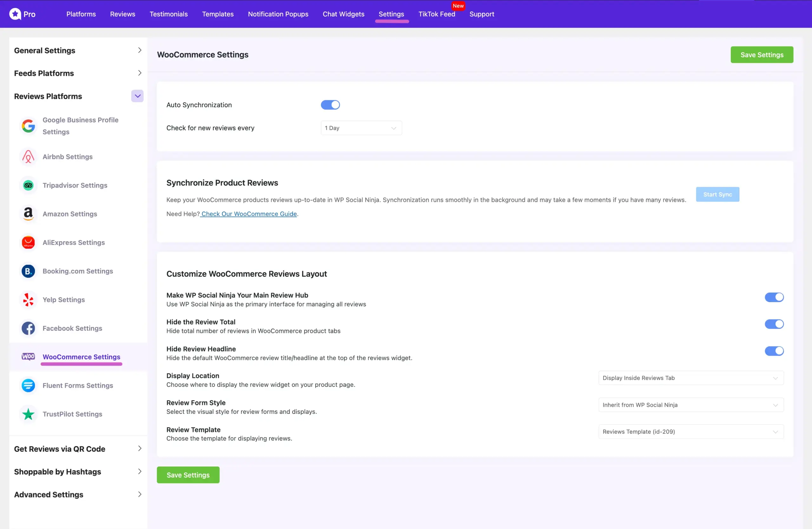Open Amazon Settings

click(70, 214)
